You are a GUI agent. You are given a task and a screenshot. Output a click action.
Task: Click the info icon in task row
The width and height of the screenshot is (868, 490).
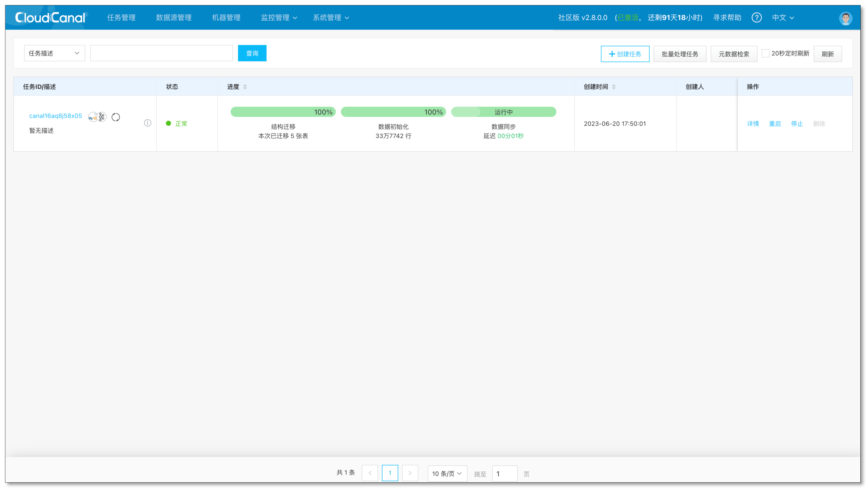pos(147,123)
